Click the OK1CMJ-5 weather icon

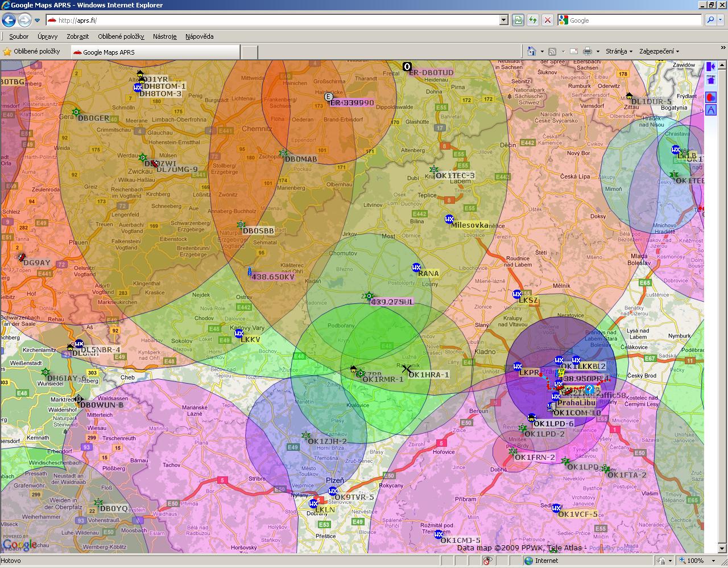[x=439, y=534]
